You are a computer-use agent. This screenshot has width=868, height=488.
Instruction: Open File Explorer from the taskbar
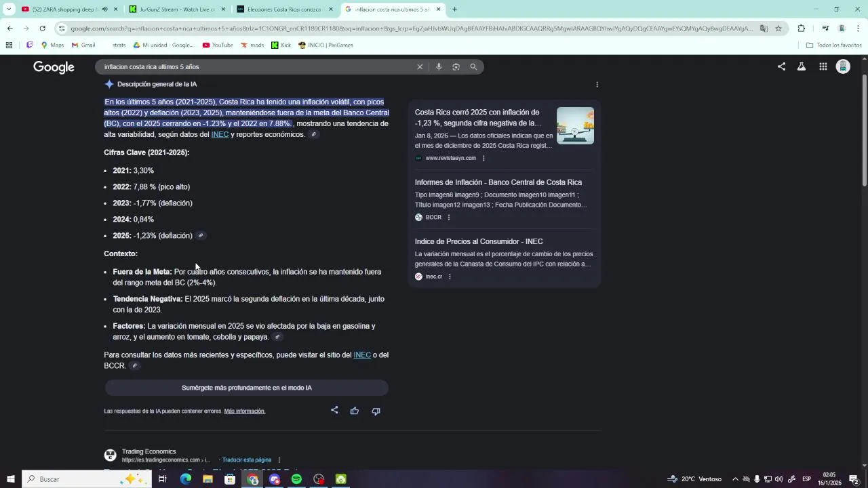pos(208,479)
